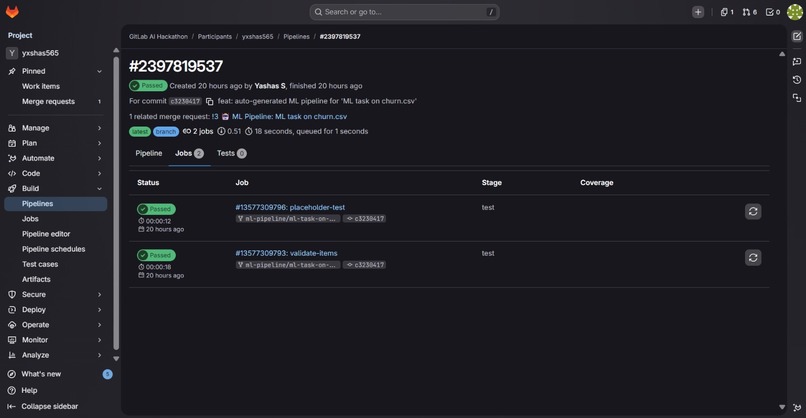The width and height of the screenshot is (806, 418).
Task: Focus the Search or go to field
Action: coord(405,12)
